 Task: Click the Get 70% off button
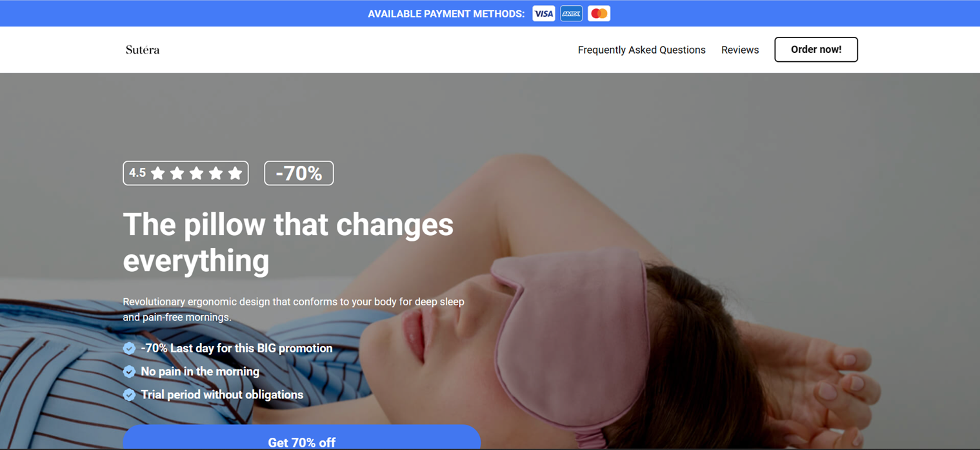tap(302, 438)
